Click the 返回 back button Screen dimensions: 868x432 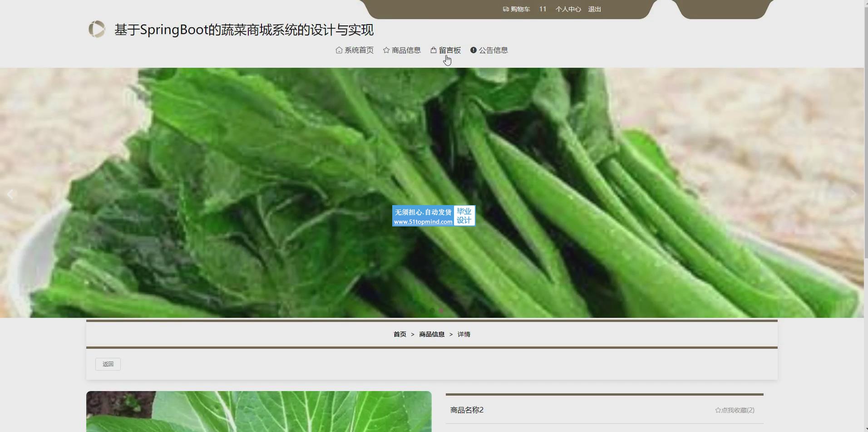pyautogui.click(x=108, y=364)
